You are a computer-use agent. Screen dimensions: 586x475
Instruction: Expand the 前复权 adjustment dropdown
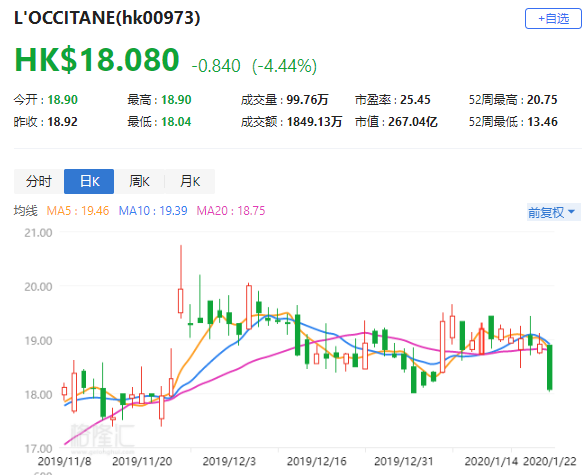[x=553, y=212]
